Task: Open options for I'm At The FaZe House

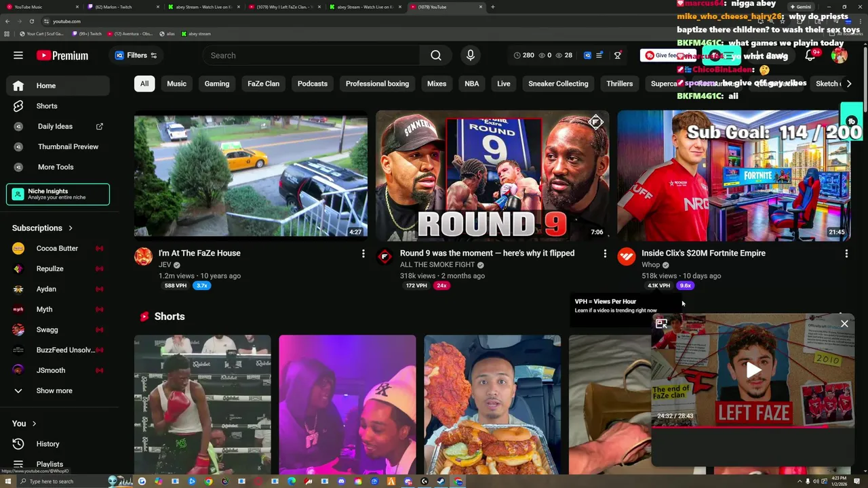Action: point(363,253)
